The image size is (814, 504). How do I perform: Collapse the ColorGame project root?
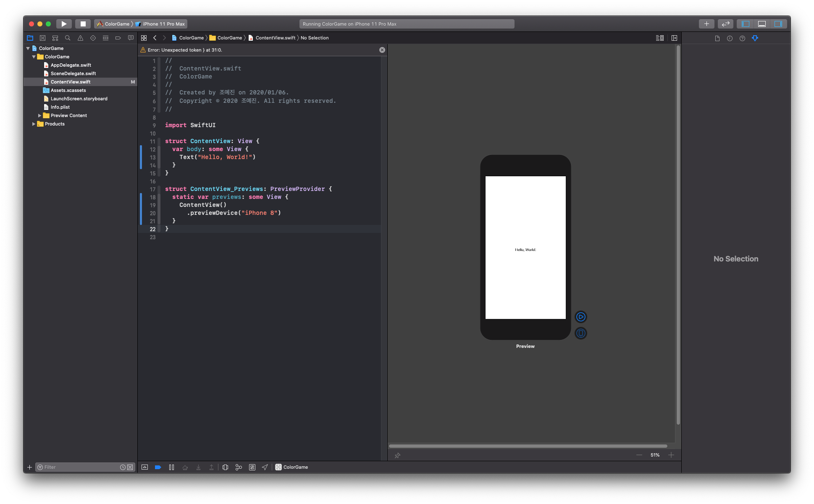tap(28, 48)
